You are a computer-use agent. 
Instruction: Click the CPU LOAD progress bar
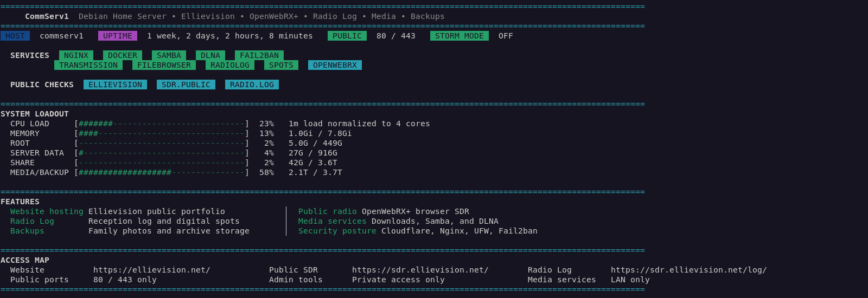click(x=162, y=124)
